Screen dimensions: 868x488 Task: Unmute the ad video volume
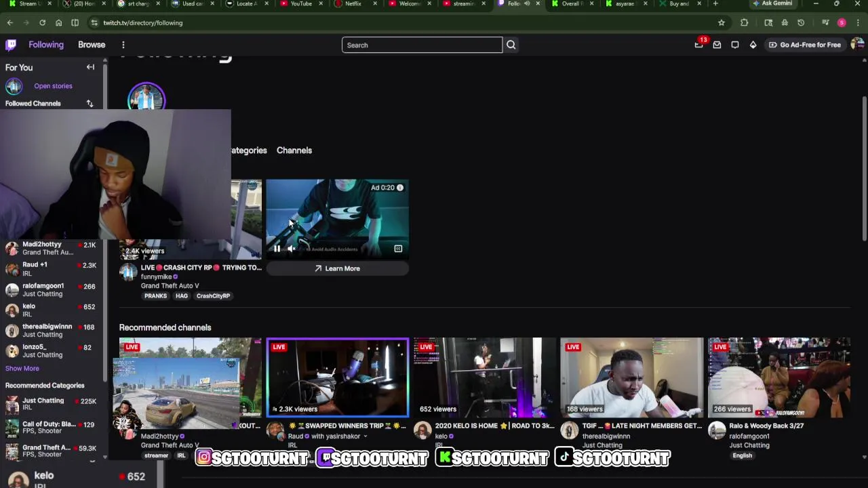(292, 249)
